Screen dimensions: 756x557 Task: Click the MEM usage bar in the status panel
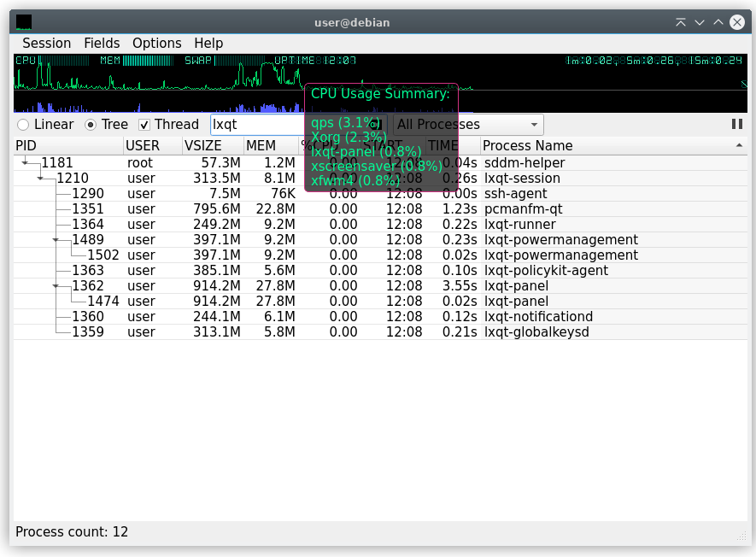[x=148, y=61]
